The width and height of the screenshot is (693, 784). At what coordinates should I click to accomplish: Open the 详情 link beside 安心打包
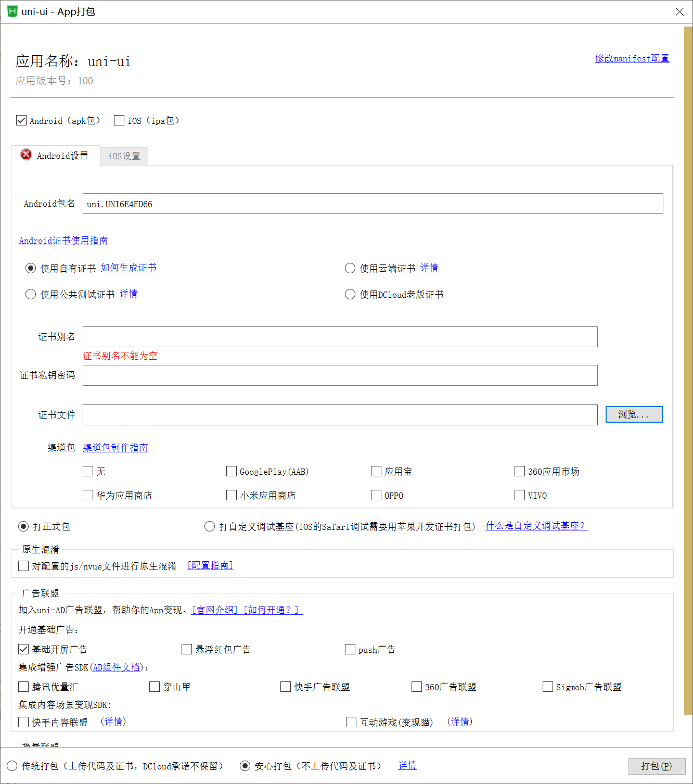407,766
